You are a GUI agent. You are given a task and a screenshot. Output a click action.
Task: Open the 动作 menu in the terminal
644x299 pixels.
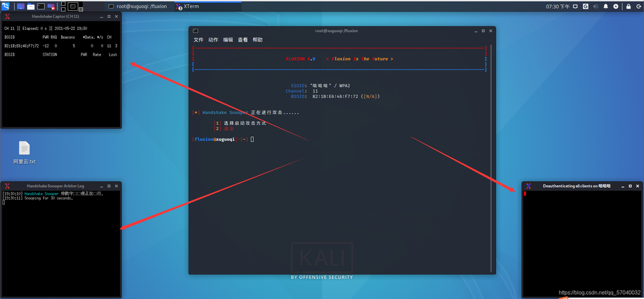point(213,40)
